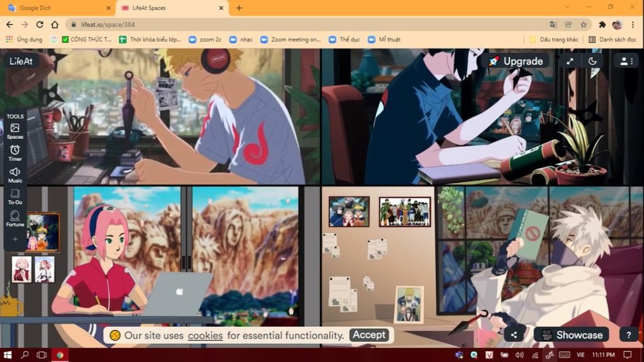Open the Music tool
The width and height of the screenshot is (644, 362).
point(15,175)
